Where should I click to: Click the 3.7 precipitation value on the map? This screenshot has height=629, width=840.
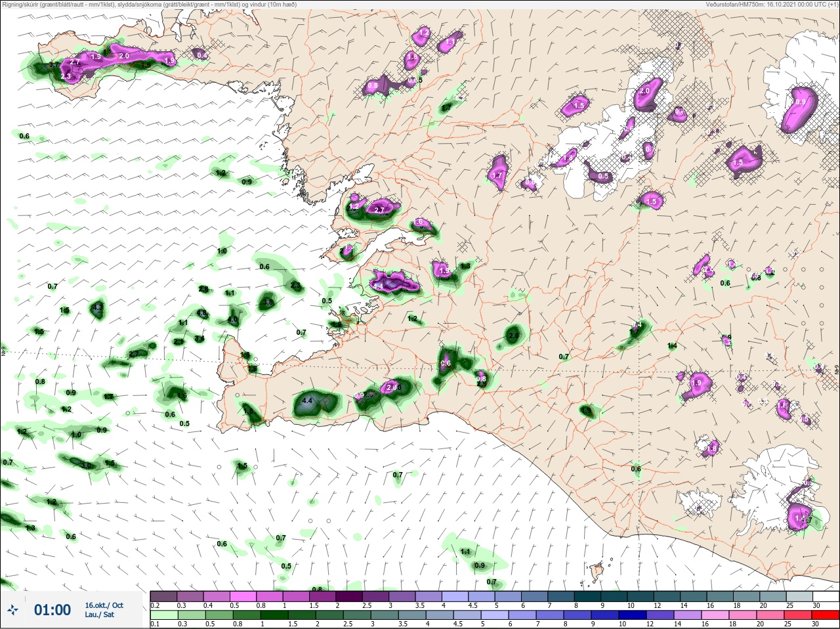tap(54, 66)
